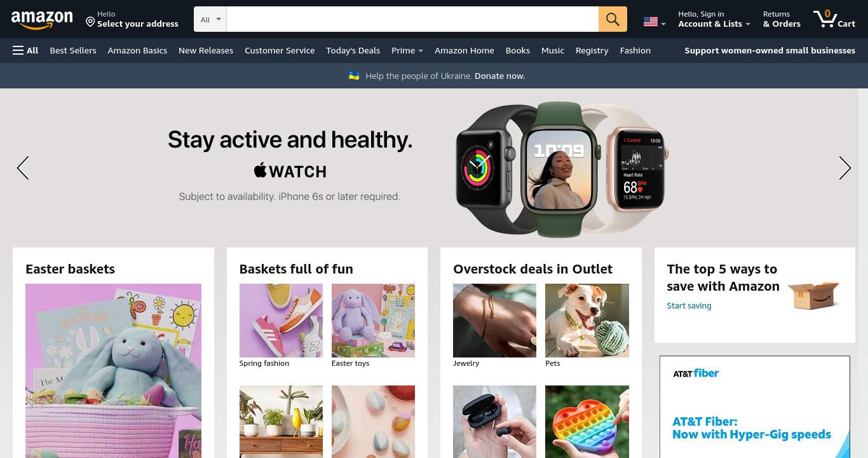The height and width of the screenshot is (458, 868).
Task: Expand the All search category dropdown
Action: pos(210,19)
